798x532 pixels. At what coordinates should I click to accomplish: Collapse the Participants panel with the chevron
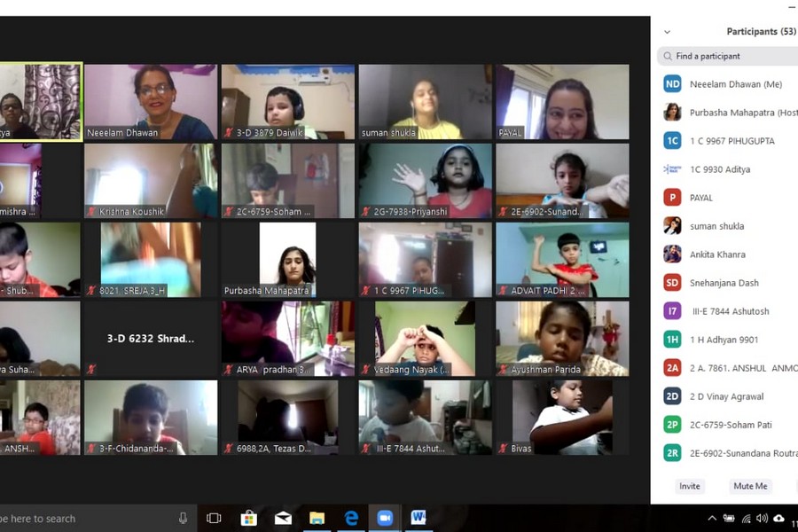point(667,32)
